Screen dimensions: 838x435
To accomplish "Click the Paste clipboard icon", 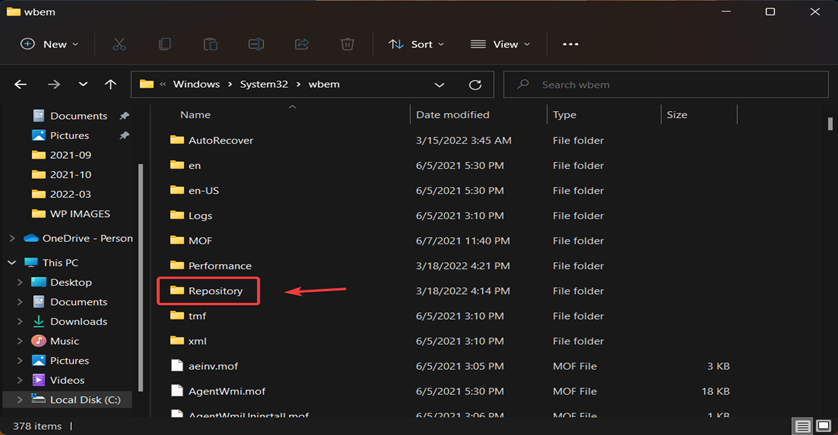I will (210, 44).
